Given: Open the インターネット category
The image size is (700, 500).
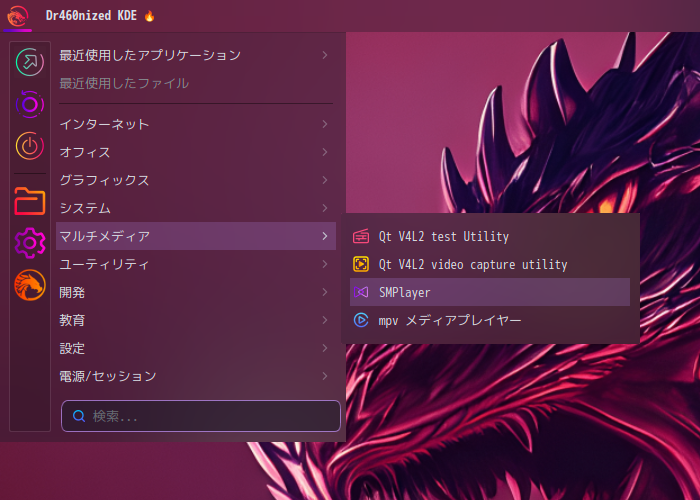Looking at the screenshot, I should (x=196, y=124).
